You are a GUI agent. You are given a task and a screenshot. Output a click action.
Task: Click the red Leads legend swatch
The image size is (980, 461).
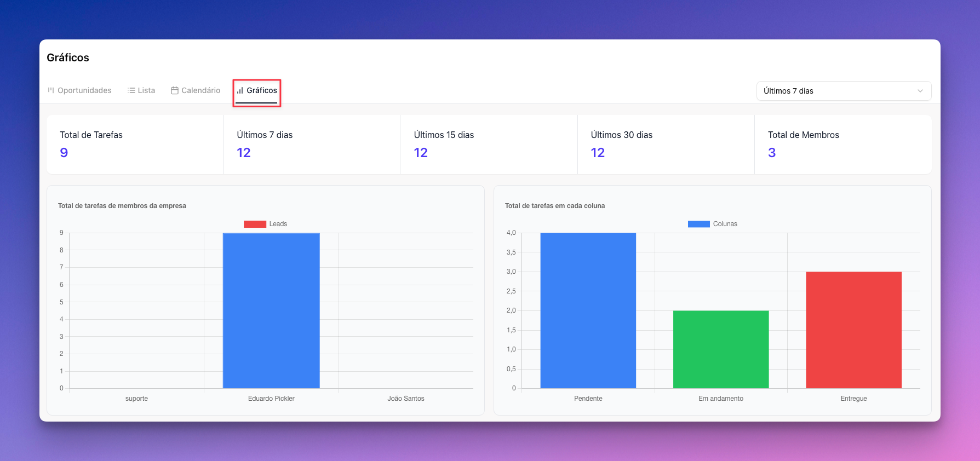(x=255, y=224)
